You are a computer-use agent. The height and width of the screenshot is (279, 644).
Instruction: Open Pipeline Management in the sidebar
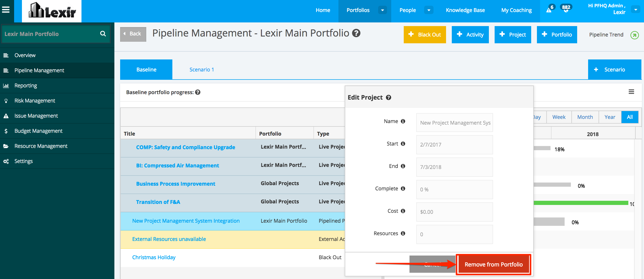(x=57, y=70)
